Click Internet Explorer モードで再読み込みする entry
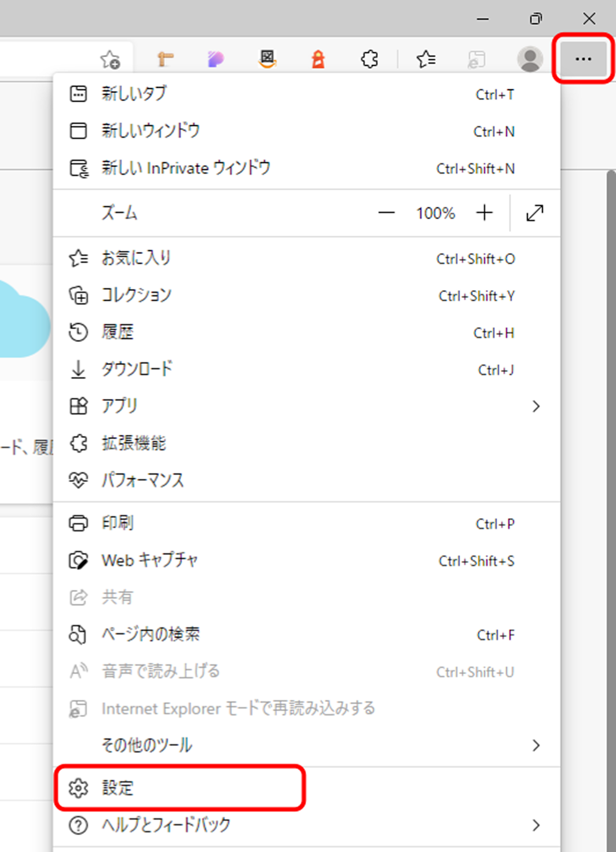The image size is (616, 852). [307, 708]
